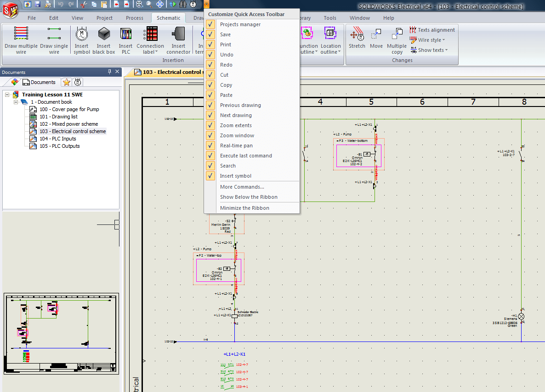545x392 pixels.
Task: Click the Window menu
Action: (360, 18)
